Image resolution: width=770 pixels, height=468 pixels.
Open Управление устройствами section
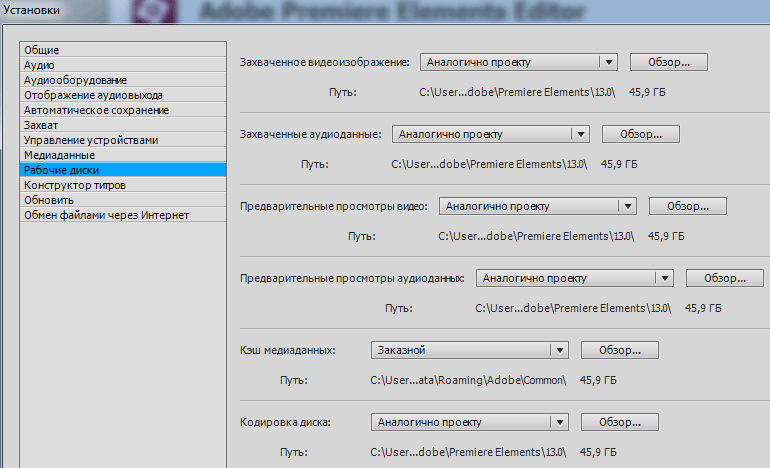(123, 140)
